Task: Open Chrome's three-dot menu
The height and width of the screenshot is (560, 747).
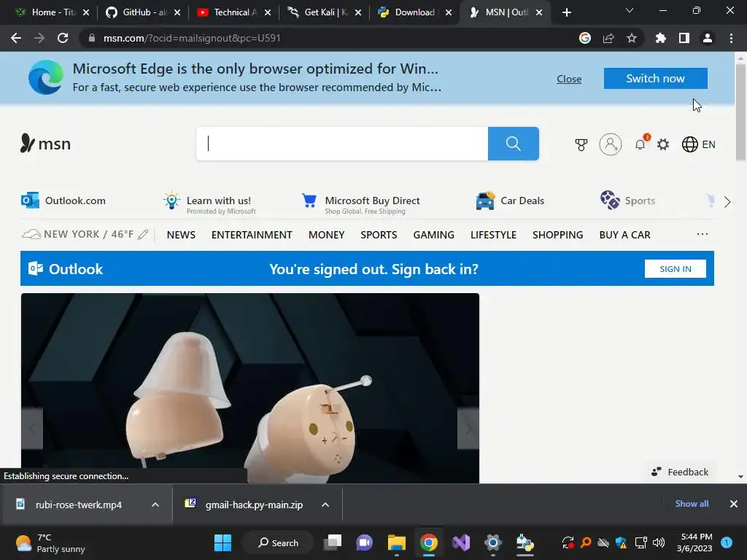Action: pos(731,38)
